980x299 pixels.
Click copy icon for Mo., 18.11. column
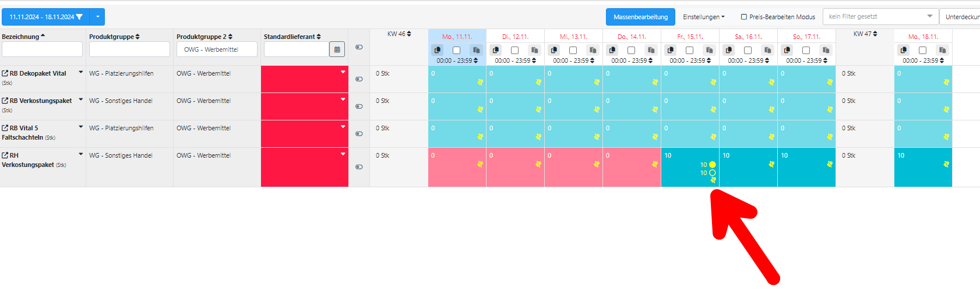click(x=904, y=51)
